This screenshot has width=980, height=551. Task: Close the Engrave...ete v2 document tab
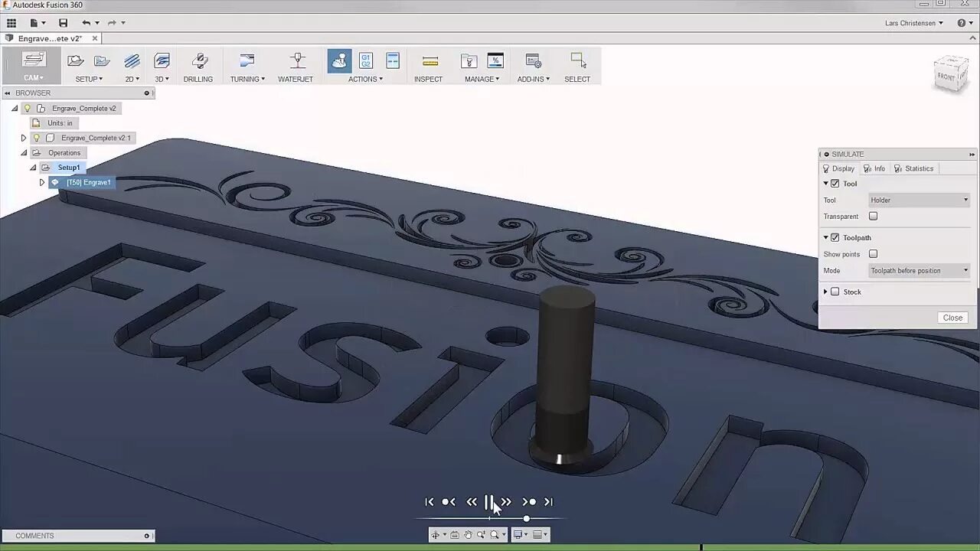pyautogui.click(x=95, y=38)
